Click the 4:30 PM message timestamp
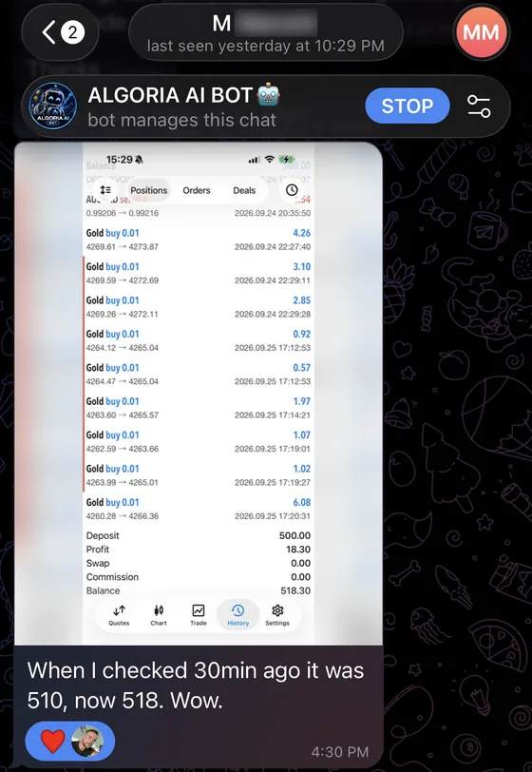Screen dimensions: 532x772 point(339,752)
